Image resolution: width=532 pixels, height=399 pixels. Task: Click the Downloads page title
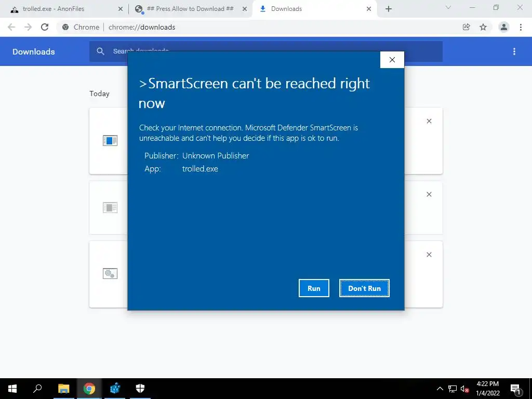point(34,51)
